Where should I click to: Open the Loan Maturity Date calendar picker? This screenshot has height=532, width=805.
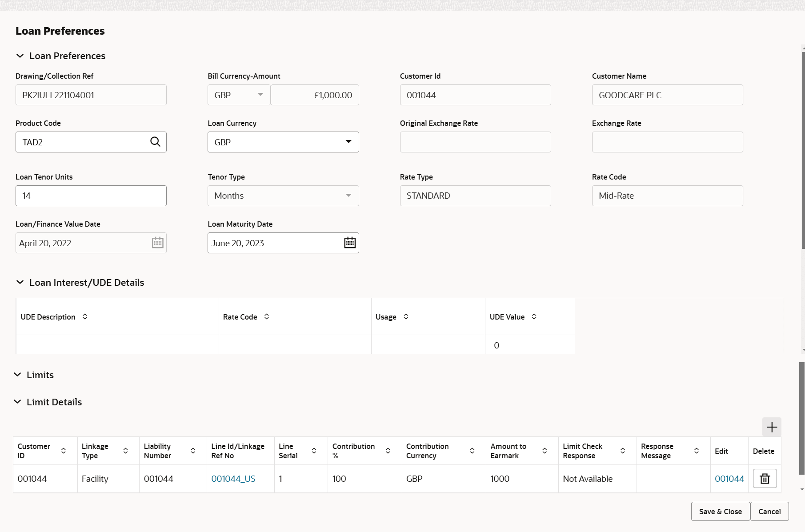click(350, 243)
